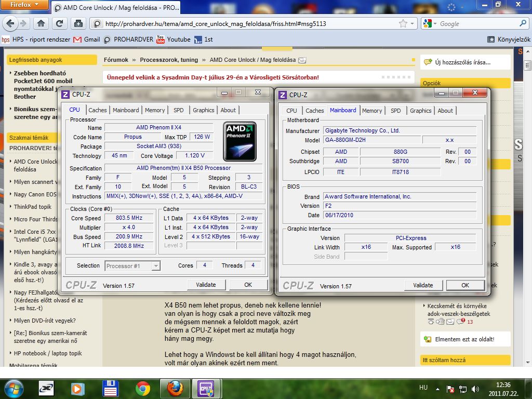
Task: Open search engine selector dropdown
Action: click(430, 23)
